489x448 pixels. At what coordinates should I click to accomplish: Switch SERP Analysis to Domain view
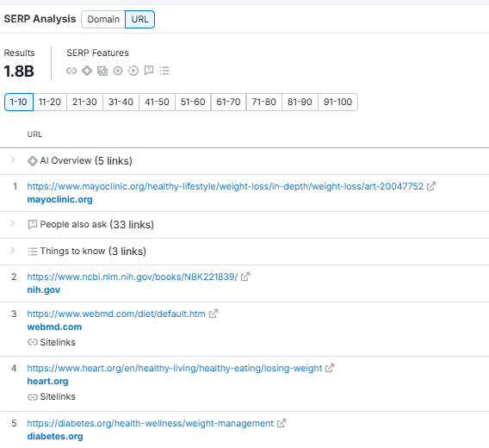[x=103, y=19]
